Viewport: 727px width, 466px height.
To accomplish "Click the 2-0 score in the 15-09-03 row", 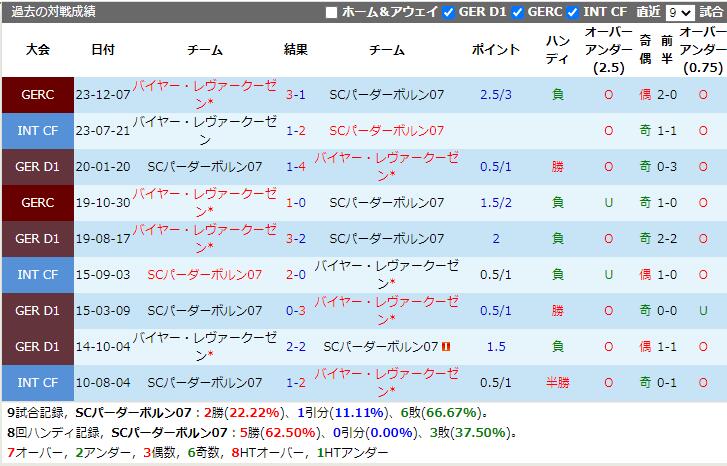I will point(296,274).
